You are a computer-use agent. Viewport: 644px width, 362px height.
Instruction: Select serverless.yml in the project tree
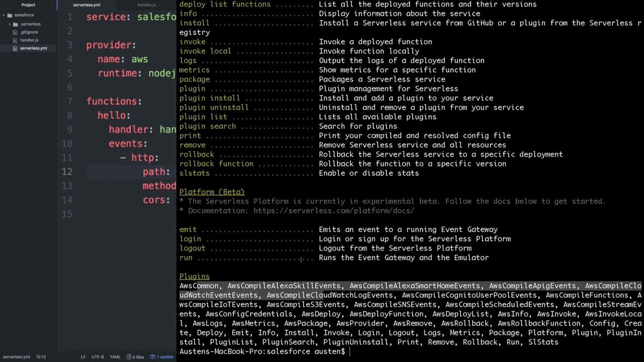pos(33,48)
